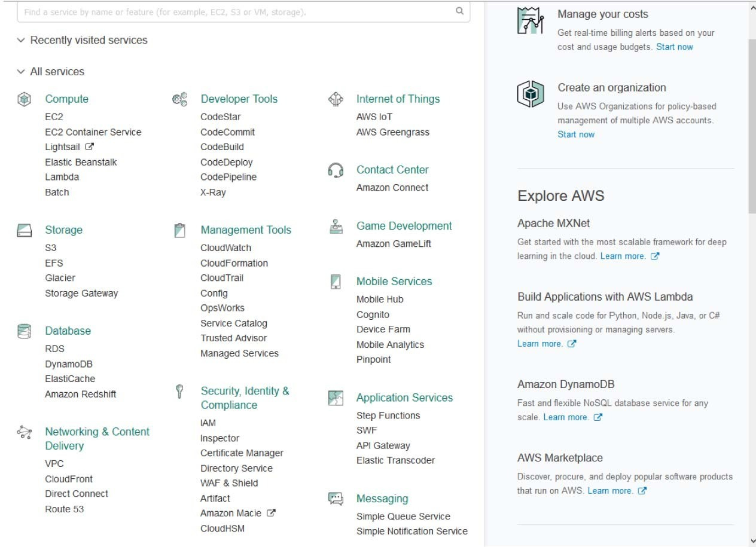Click the Internet of Things category icon
Screen dimensions: 756x547
point(336,99)
